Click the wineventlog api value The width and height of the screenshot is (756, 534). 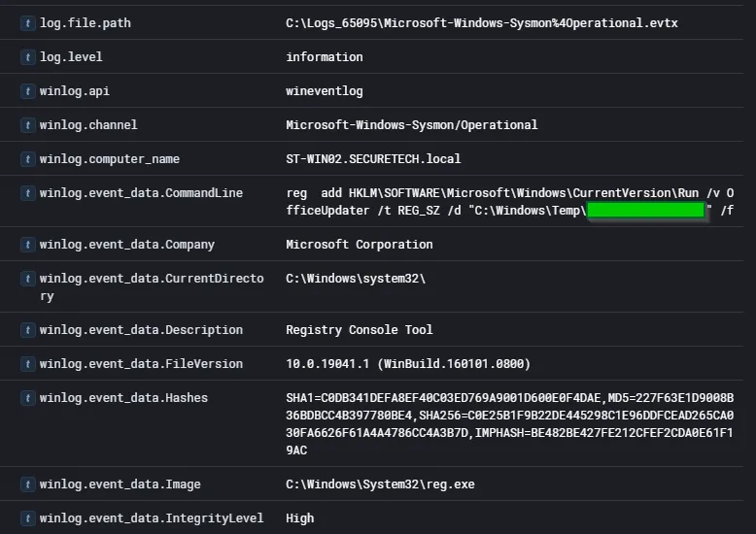click(324, 91)
